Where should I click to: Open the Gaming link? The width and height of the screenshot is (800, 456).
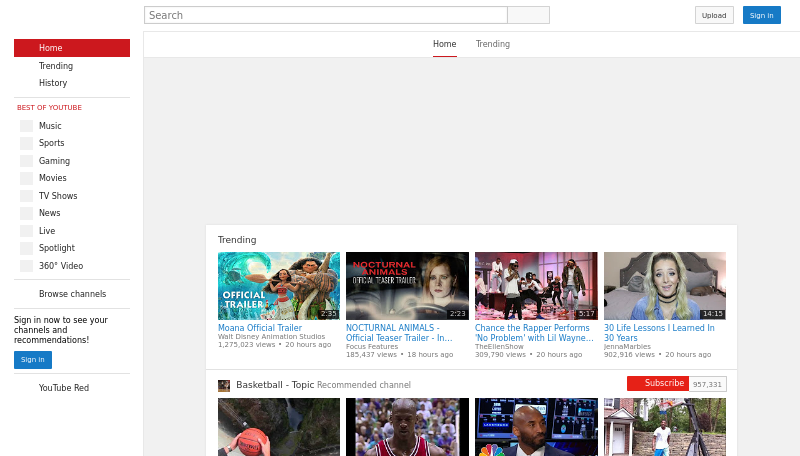point(55,161)
